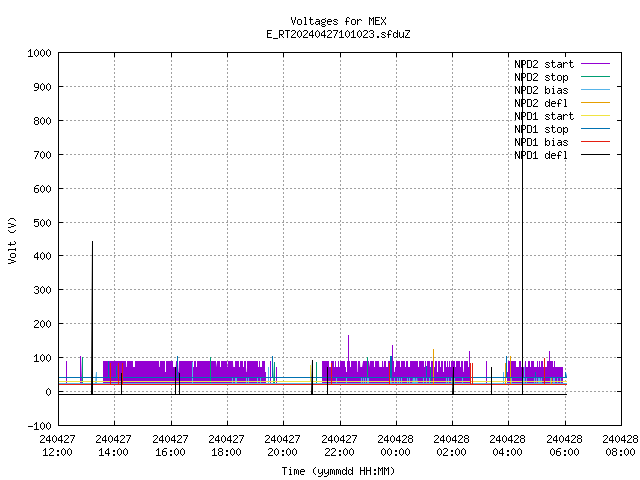This screenshot has height=480, width=640.
Task: Click the green NPD2 stop legend line
Action: click(595, 77)
